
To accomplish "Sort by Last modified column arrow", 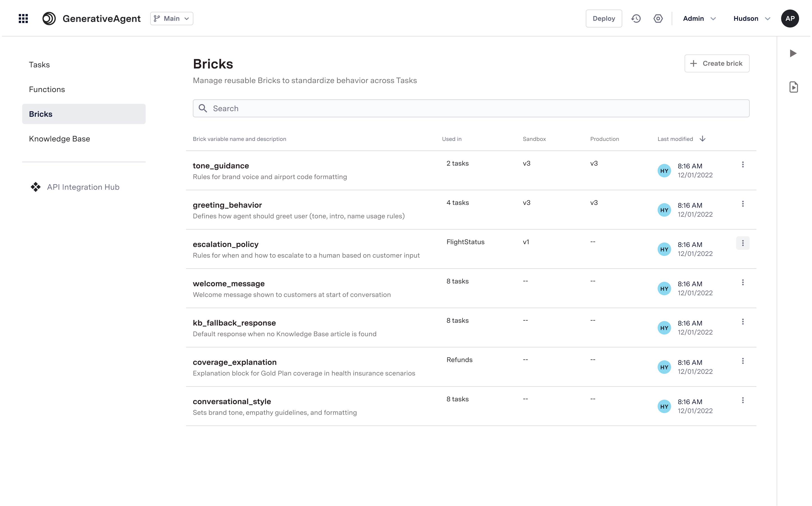I will tap(702, 139).
